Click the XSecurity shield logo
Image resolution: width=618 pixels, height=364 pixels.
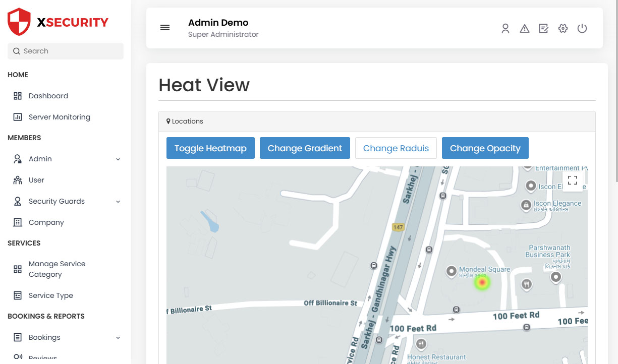[x=19, y=22]
